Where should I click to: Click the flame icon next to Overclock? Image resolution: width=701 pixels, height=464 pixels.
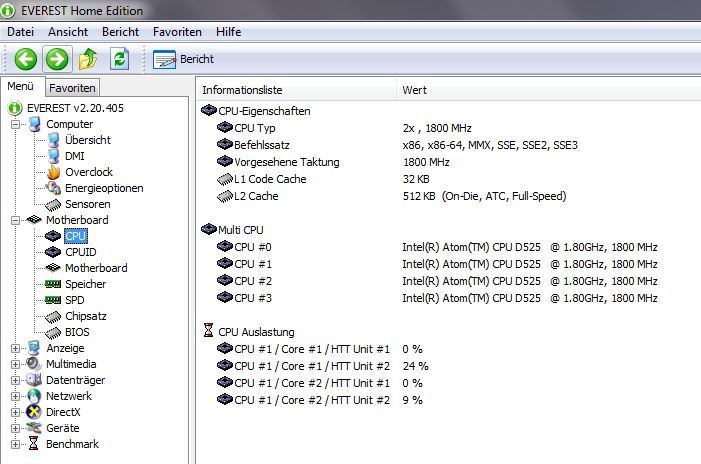pos(54,172)
